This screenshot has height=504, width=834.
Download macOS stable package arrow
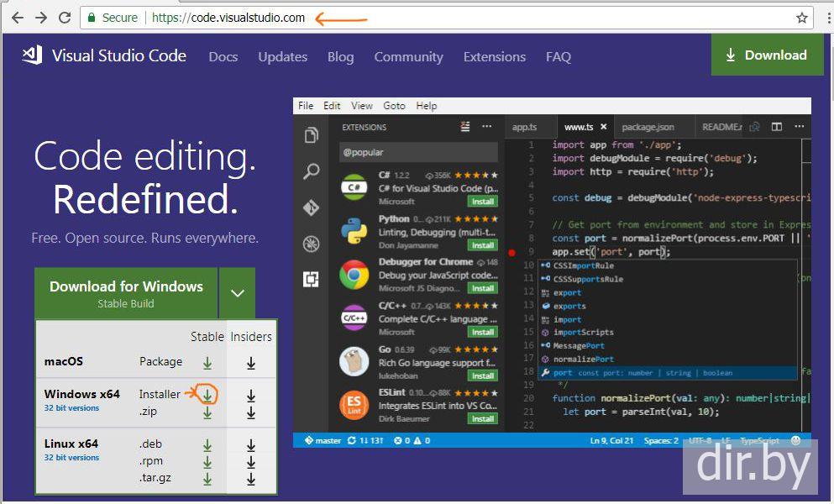(x=207, y=363)
